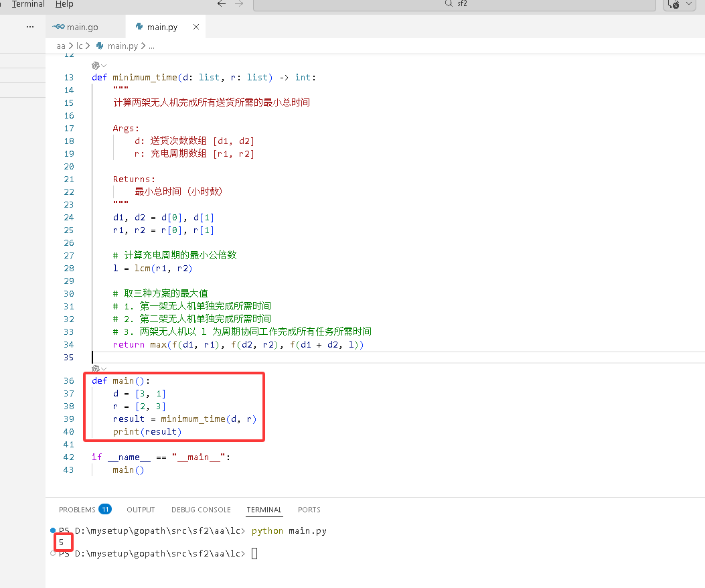Click the minimum_time function name on line 13
Screen dimensions: 705x588
[145, 78]
